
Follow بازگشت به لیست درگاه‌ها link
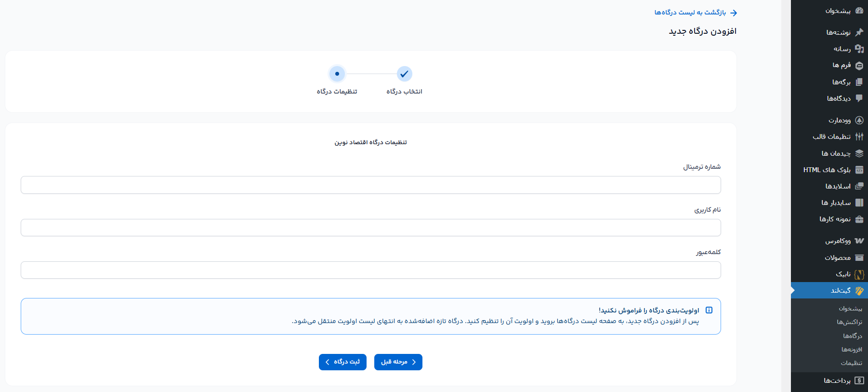[x=690, y=13]
